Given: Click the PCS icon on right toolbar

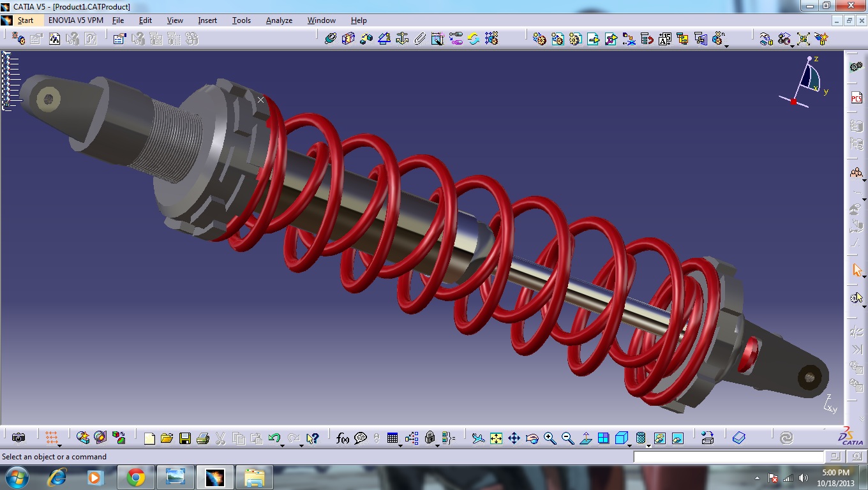Looking at the screenshot, I should (x=857, y=98).
